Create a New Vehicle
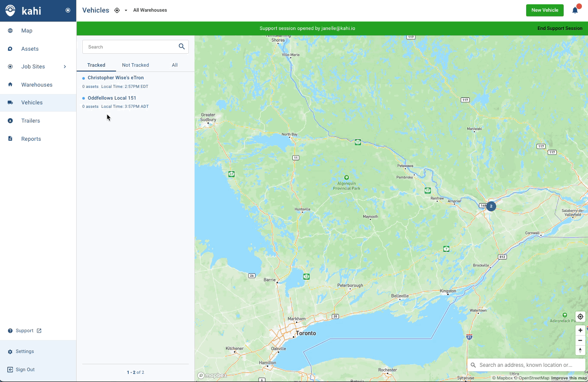The width and height of the screenshot is (588, 382). [x=545, y=10]
